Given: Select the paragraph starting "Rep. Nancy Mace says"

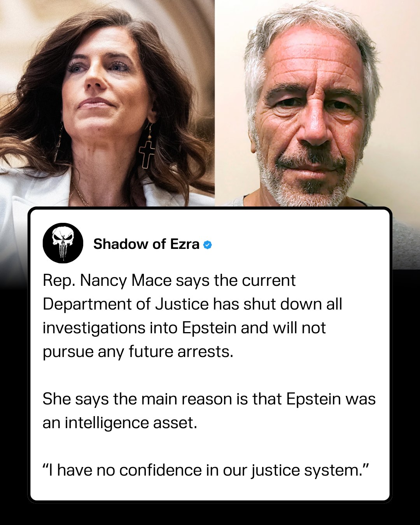Looking at the screenshot, I should [192, 316].
